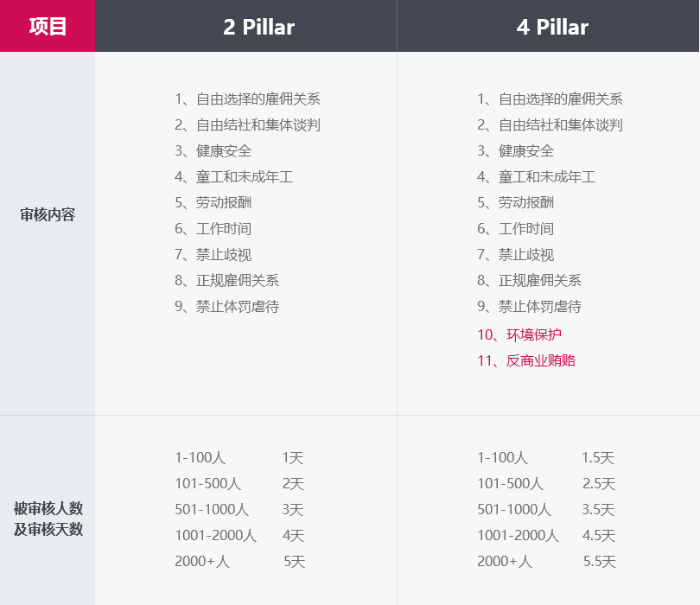Viewport: 700px width, 605px height.
Task: Click the 审核内容 row label
Action: tap(48, 214)
